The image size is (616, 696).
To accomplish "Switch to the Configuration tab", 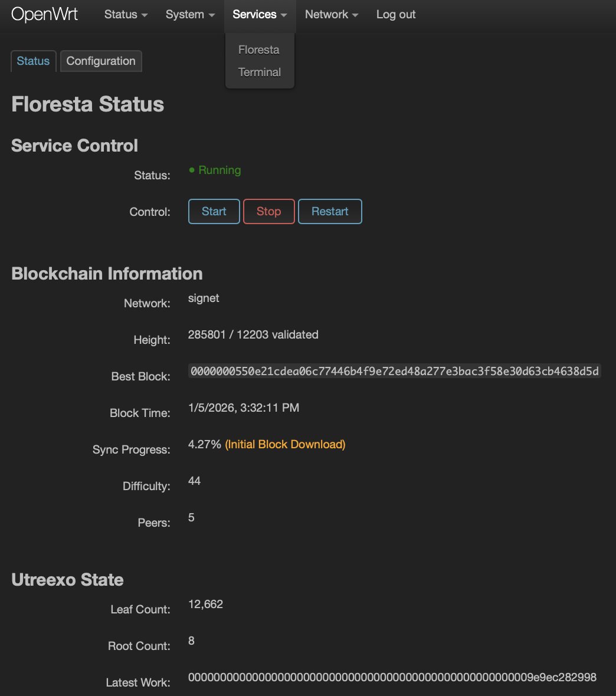I will pos(101,61).
